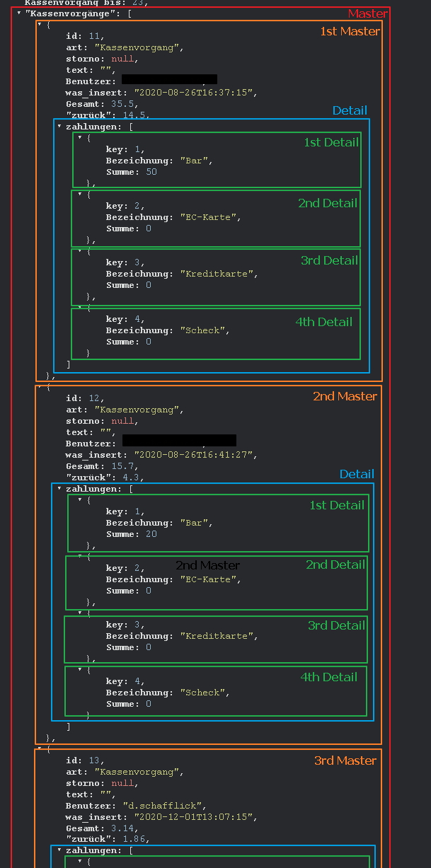Click the storno null value under id 13
The height and width of the screenshot is (868, 431).
pyautogui.click(x=122, y=783)
